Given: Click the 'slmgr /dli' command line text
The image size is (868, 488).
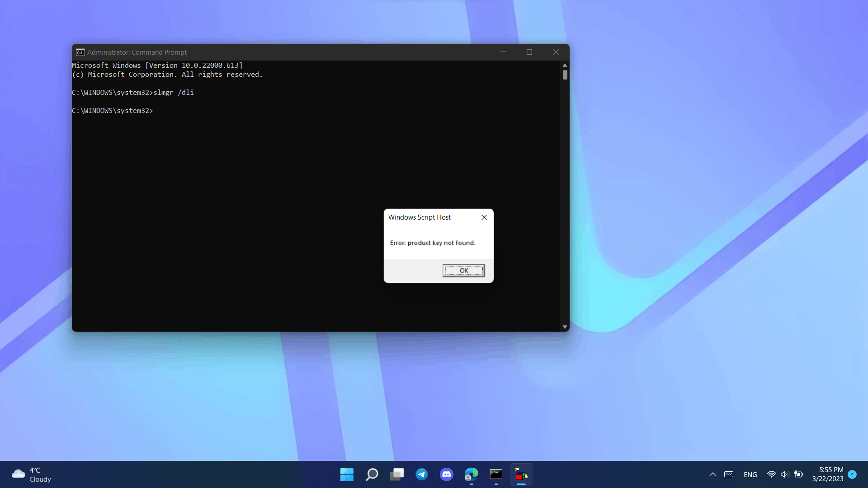Looking at the screenshot, I should [x=174, y=93].
